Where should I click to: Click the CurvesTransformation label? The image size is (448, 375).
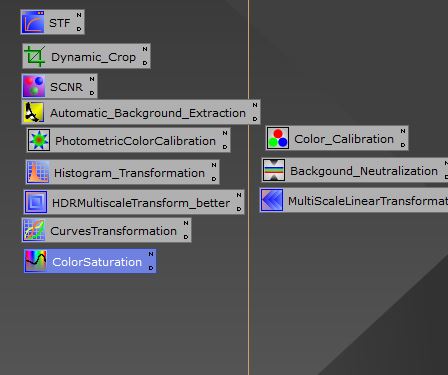[x=113, y=231]
